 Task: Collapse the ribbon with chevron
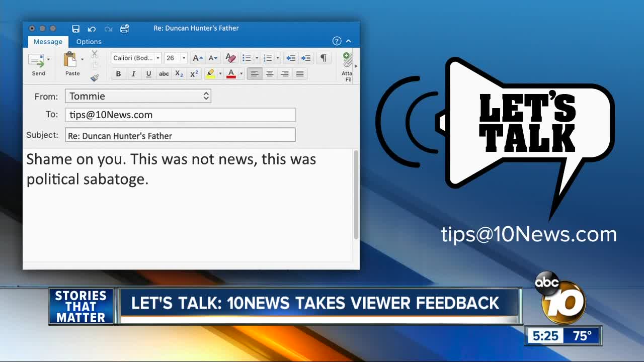[349, 41]
